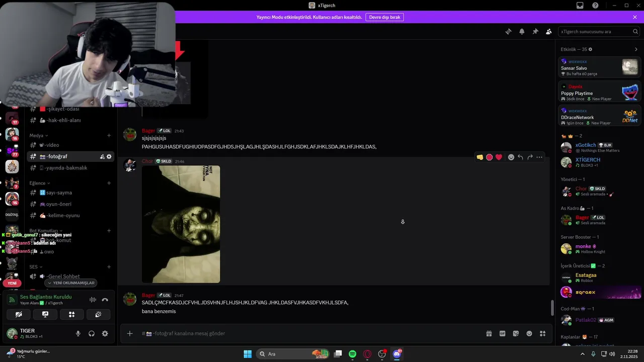Image resolution: width=644 pixels, height=362 pixels.
Task: Show hidden system tray icons chevron
Action: [583, 354]
